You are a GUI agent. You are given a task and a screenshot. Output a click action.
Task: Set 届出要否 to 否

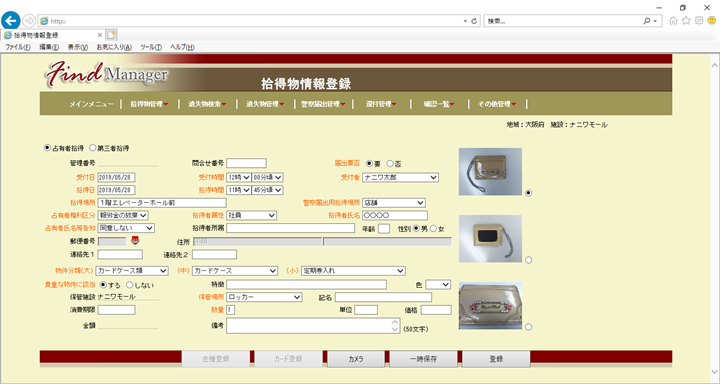[x=390, y=164]
